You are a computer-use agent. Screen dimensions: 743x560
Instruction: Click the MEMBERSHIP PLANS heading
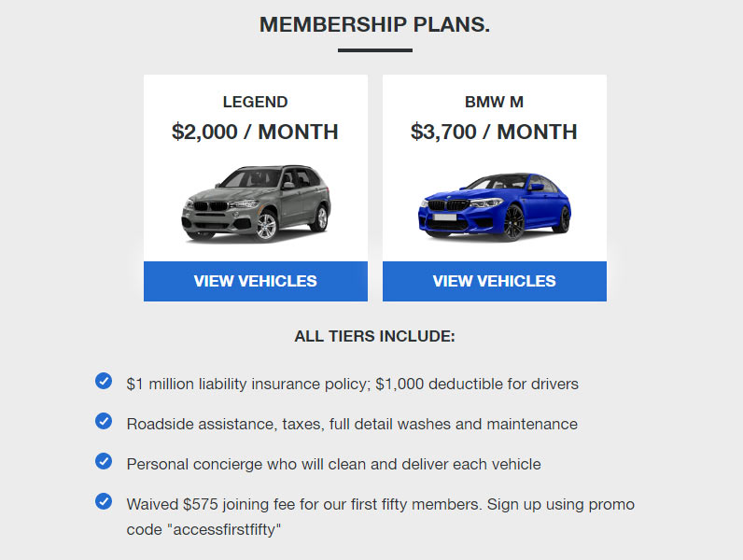374,25
